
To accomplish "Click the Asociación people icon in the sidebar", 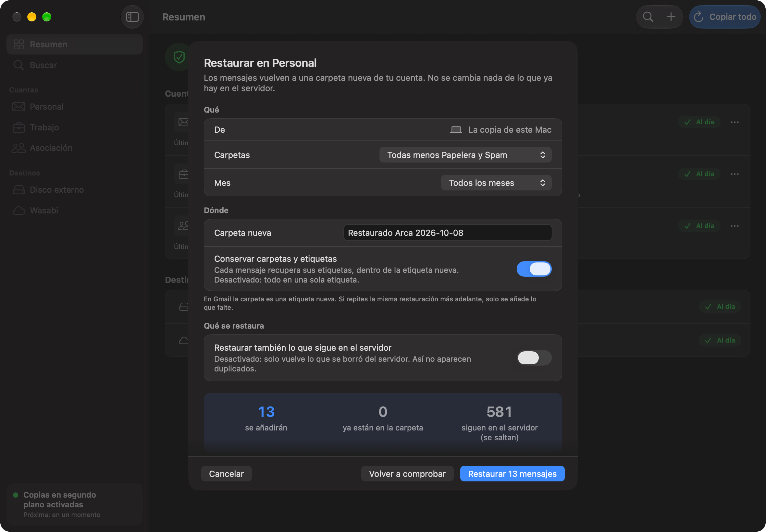I will [x=19, y=148].
